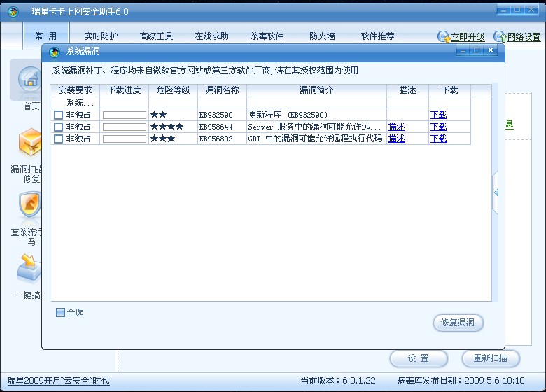Collapse side panel with left arrow handle
The height and width of the screenshot is (392, 546).
(496, 192)
